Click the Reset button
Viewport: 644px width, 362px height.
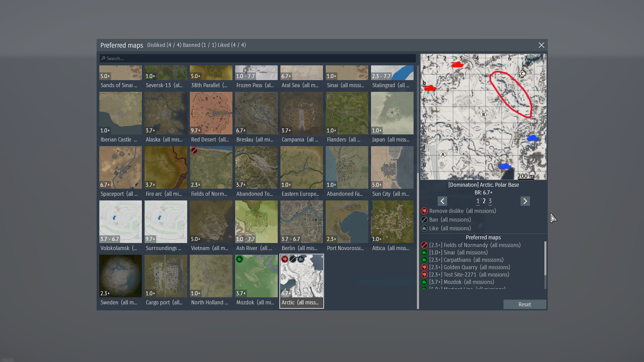tap(525, 304)
